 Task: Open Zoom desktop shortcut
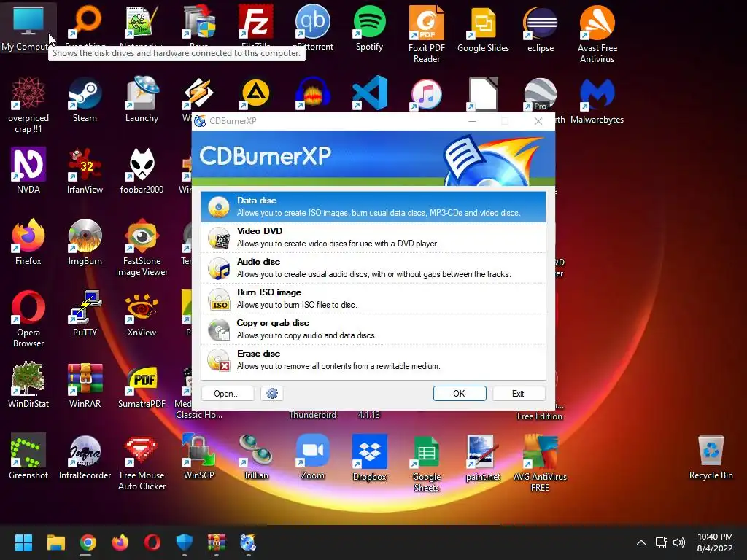pos(312,456)
